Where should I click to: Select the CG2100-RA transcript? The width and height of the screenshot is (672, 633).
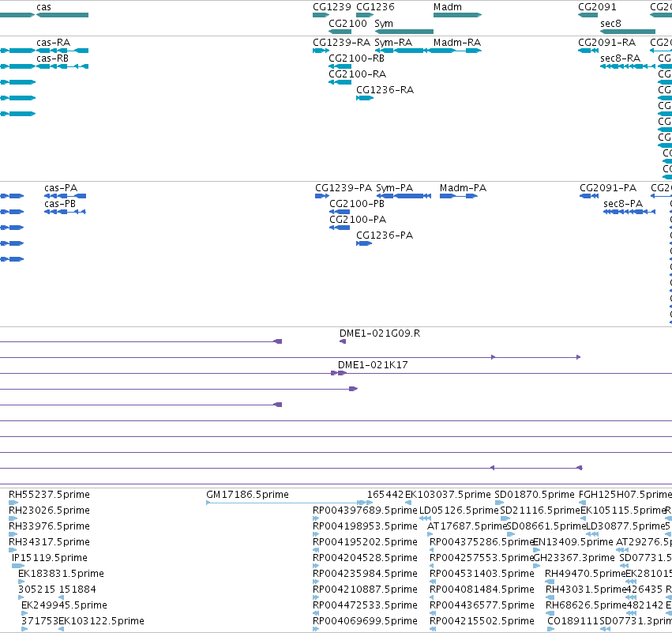tap(340, 82)
